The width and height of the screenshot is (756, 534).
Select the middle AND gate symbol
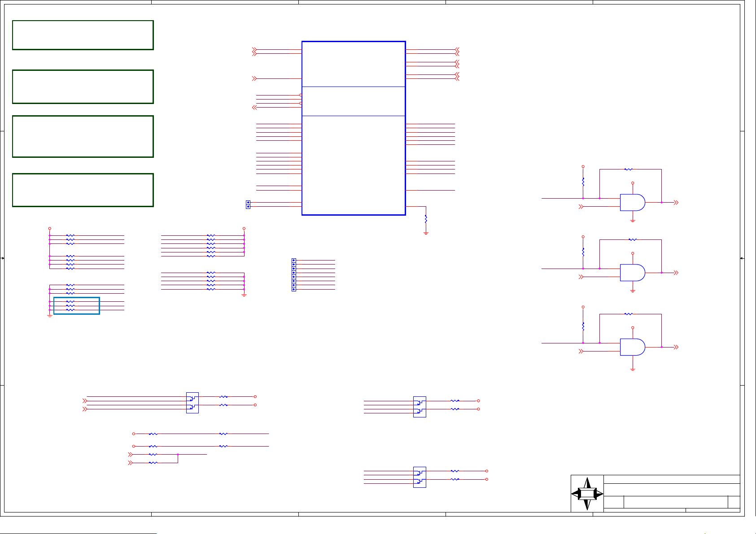pos(633,273)
